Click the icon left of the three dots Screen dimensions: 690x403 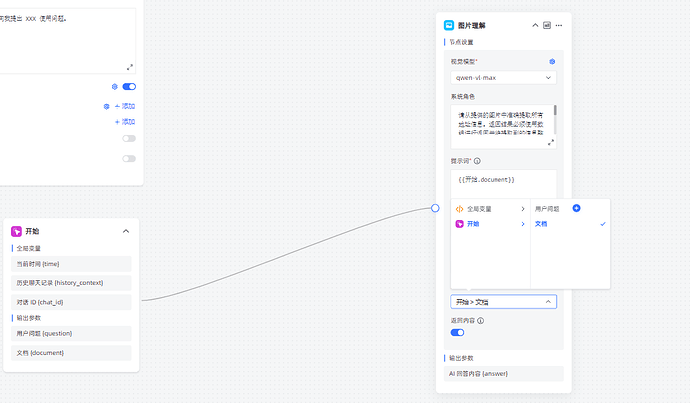click(x=547, y=25)
